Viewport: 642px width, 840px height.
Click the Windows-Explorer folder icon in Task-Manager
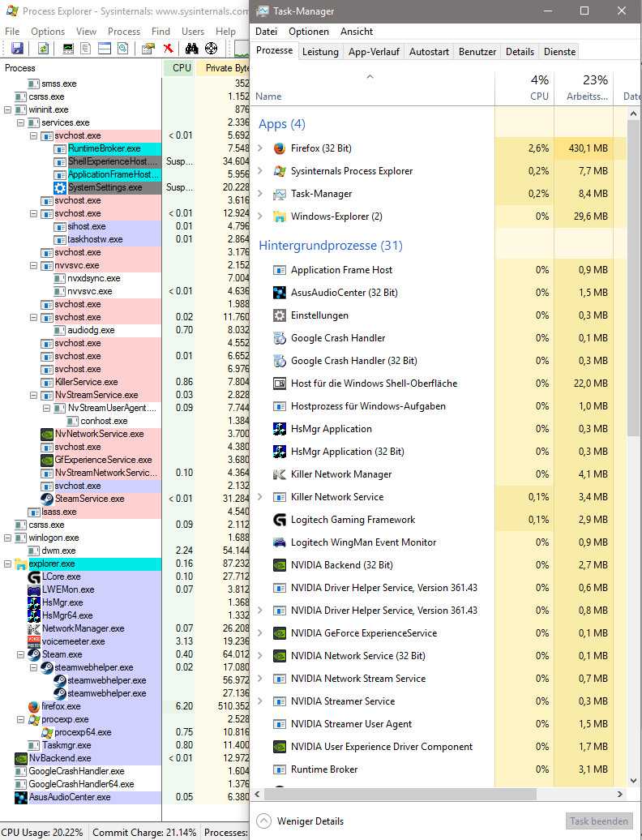click(279, 216)
